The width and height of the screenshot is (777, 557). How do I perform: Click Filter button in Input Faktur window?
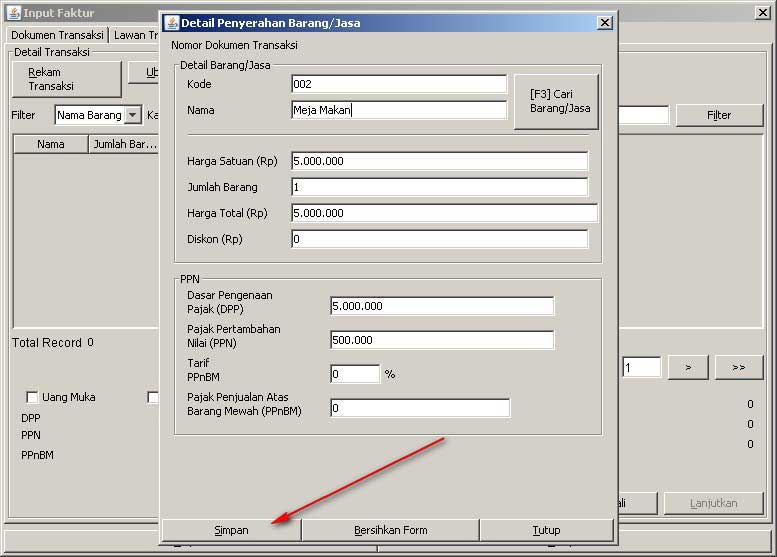[719, 115]
